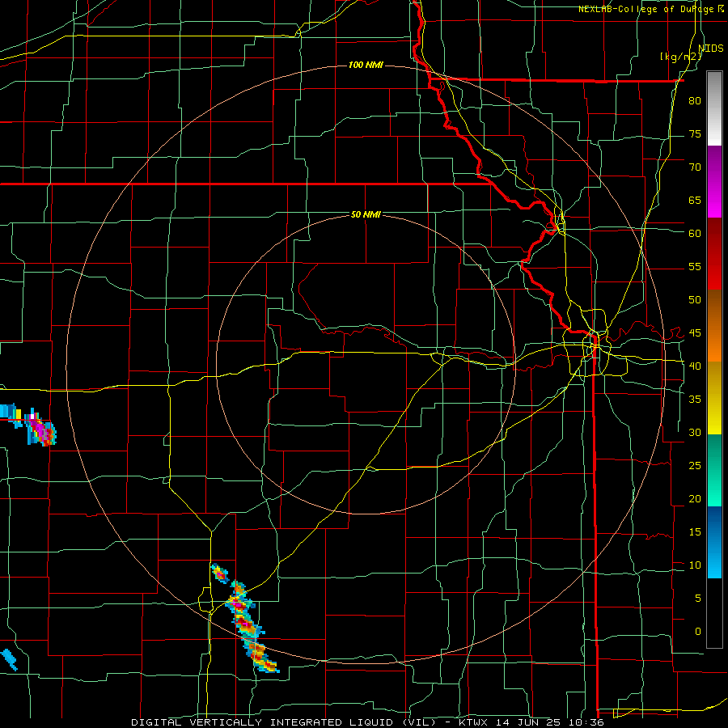Click the 60 value on the scale

tap(695, 234)
